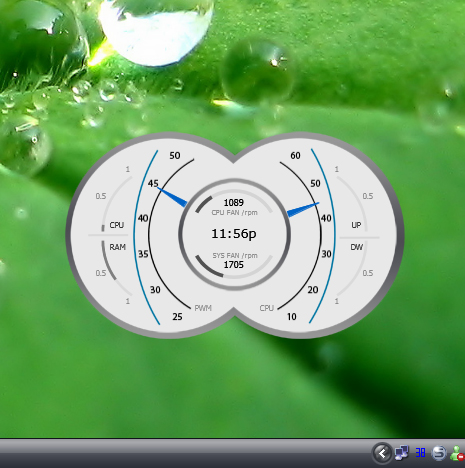Click the blue 38 temperature tray icon

pos(420,453)
